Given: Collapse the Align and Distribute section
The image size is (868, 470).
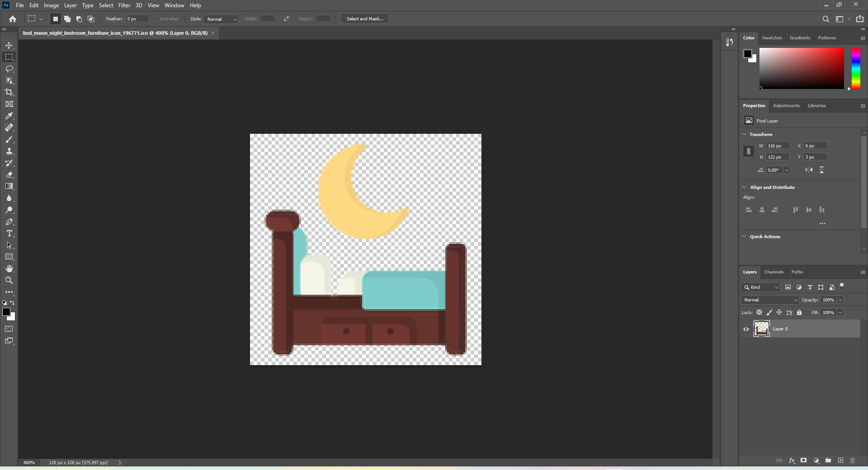Looking at the screenshot, I should point(744,187).
